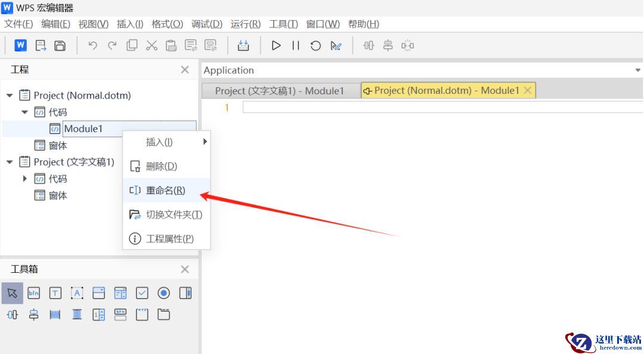Choose 重命名(R) from the context menu

click(x=166, y=190)
